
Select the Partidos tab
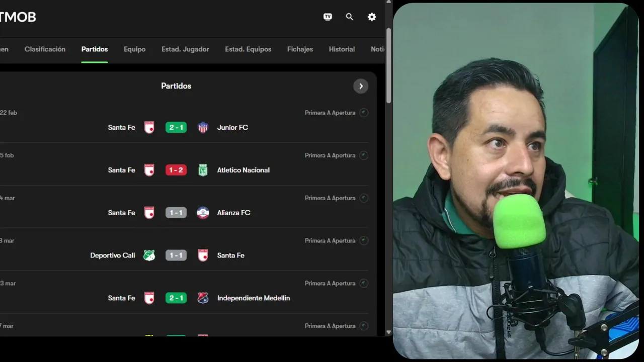pos(95,49)
